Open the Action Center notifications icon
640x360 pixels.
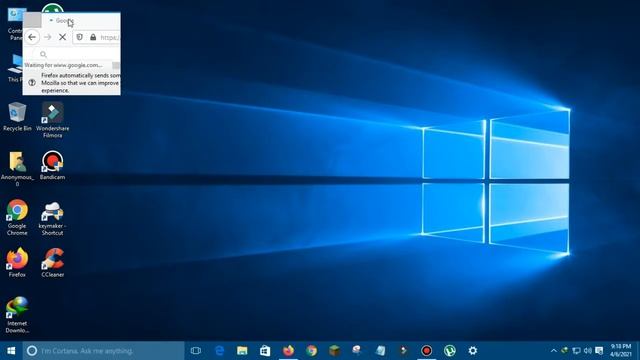pos(599,351)
